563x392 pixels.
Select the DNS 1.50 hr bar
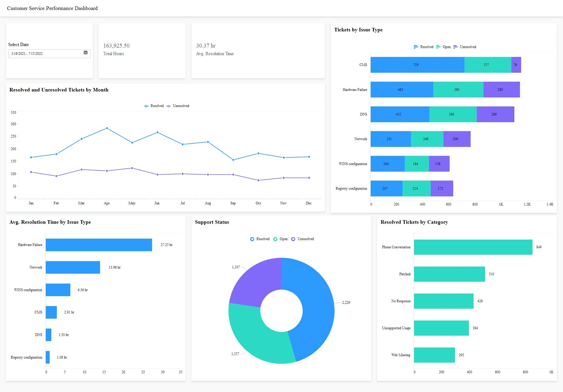pyautogui.click(x=48, y=335)
